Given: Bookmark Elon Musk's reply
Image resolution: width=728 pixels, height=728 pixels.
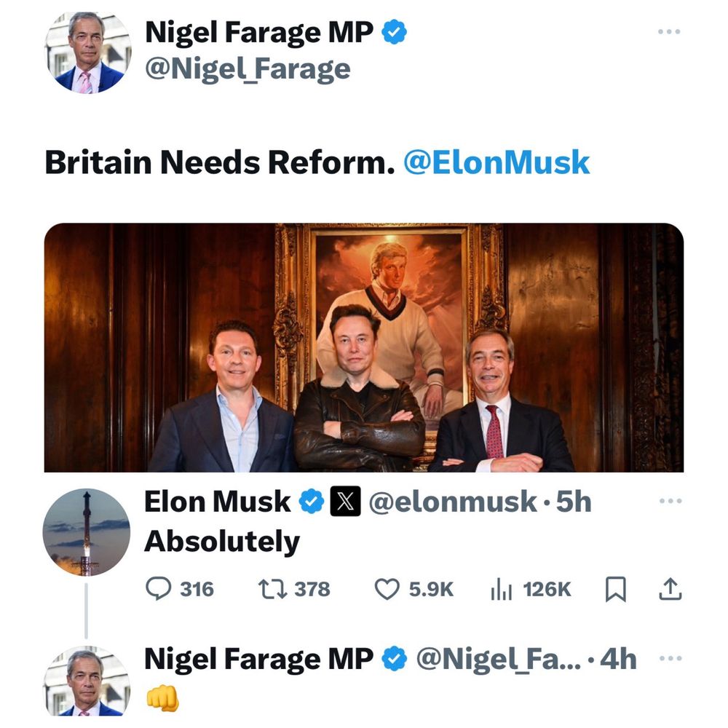Looking at the screenshot, I should click(x=615, y=590).
